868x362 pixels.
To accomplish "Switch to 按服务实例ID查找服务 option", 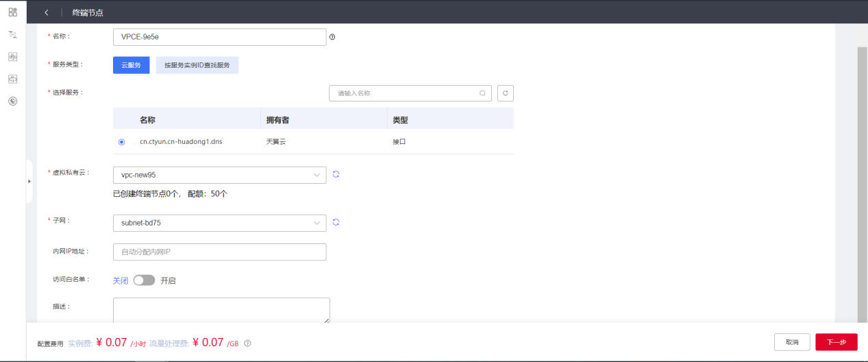I will click(197, 65).
